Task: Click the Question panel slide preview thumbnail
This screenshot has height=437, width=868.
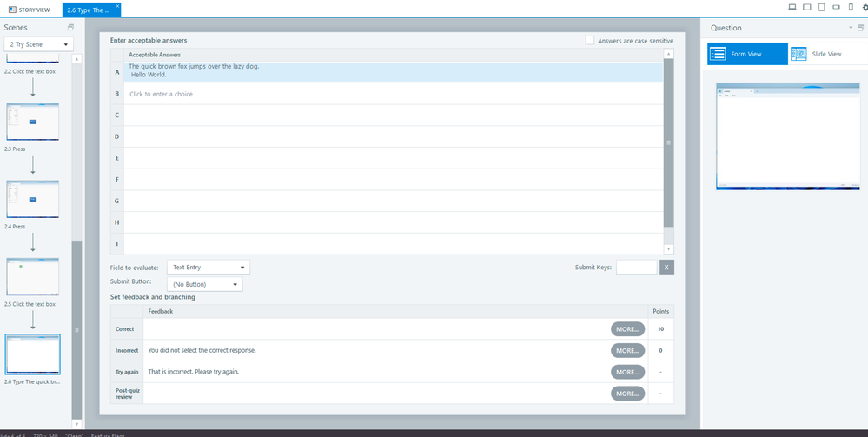Action: click(788, 136)
